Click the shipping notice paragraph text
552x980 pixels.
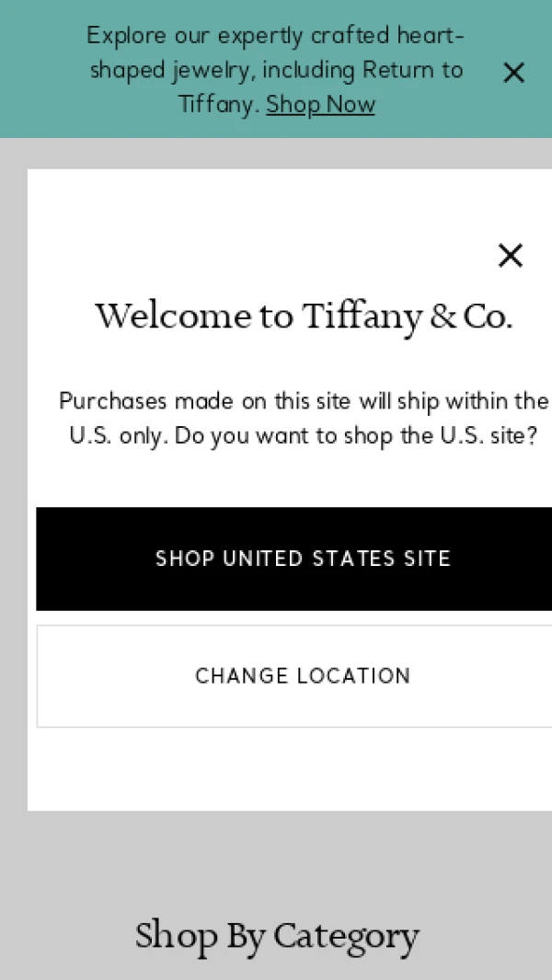coord(303,419)
